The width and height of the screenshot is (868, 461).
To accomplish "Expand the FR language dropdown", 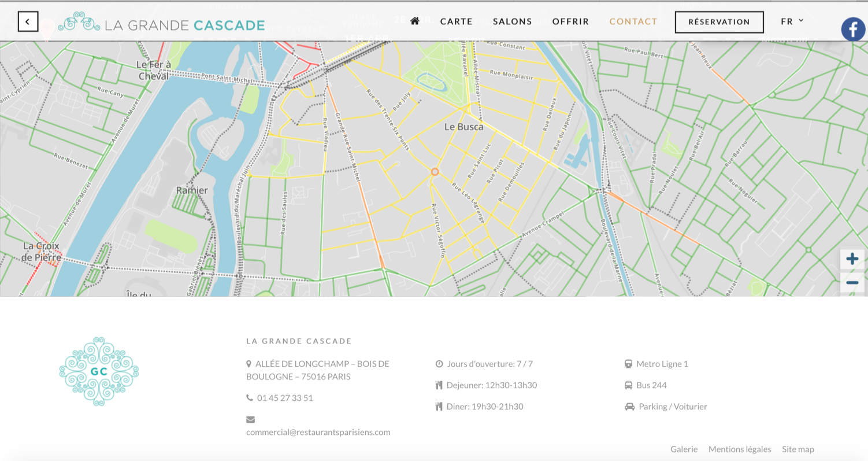I will point(792,21).
